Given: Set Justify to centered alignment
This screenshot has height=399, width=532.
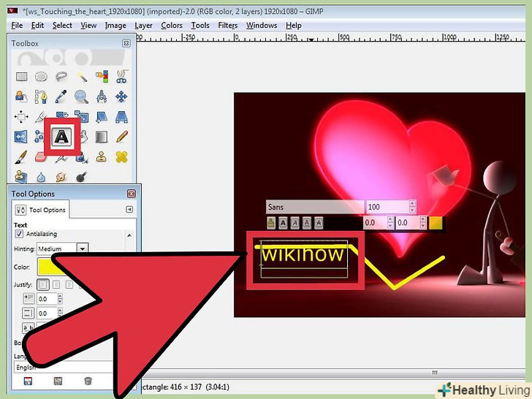Looking at the screenshot, I should (56, 284).
